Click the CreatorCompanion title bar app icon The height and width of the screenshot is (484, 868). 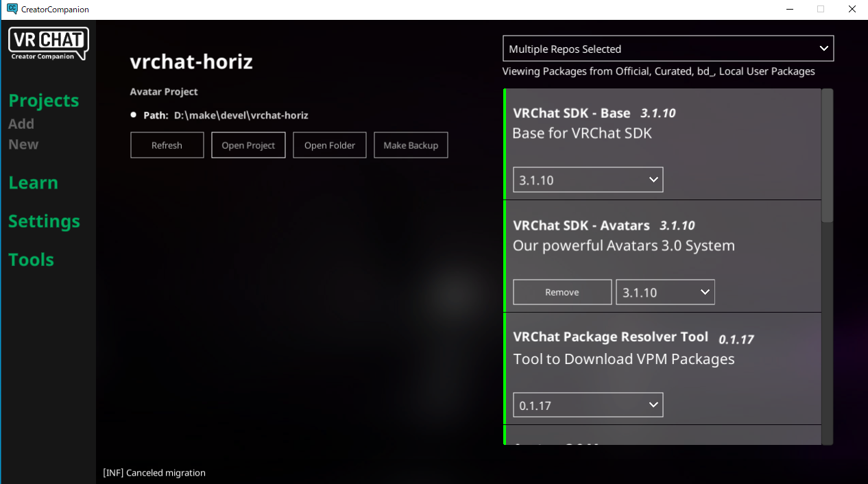click(12, 9)
